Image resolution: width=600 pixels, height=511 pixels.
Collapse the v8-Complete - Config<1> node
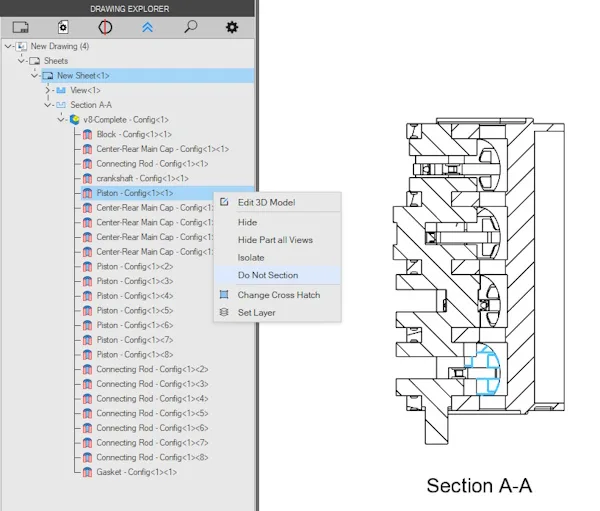pyautogui.click(x=61, y=120)
